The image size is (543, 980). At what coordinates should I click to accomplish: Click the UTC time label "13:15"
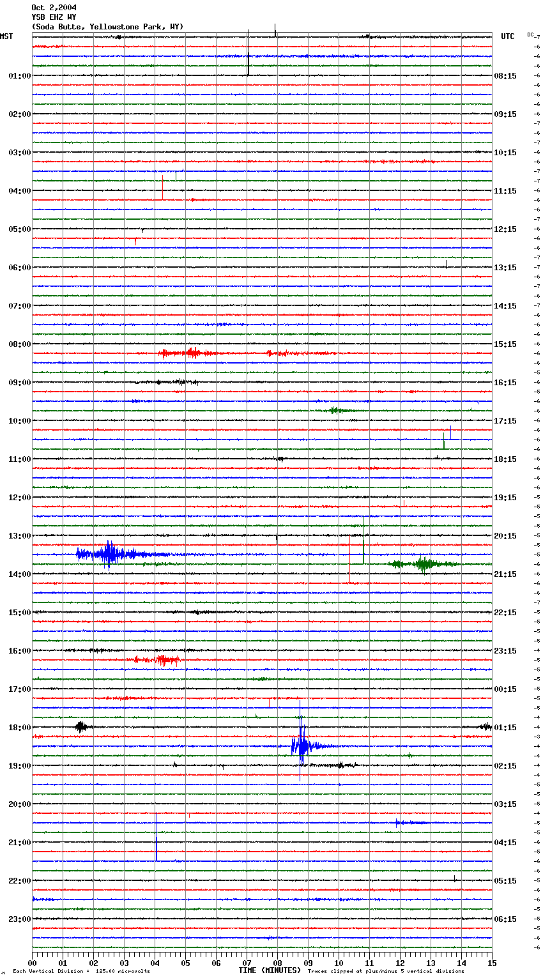coord(505,268)
